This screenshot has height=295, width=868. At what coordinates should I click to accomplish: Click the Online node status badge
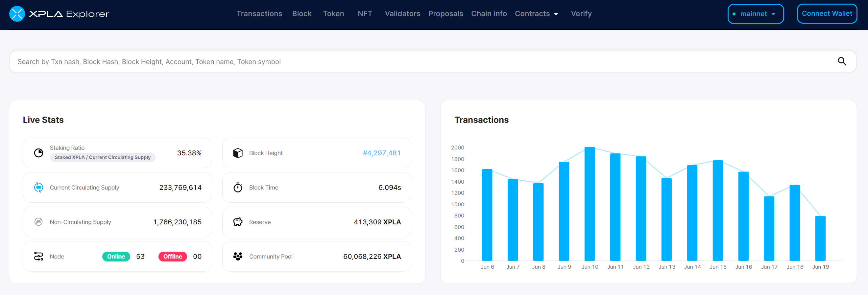pyautogui.click(x=116, y=256)
